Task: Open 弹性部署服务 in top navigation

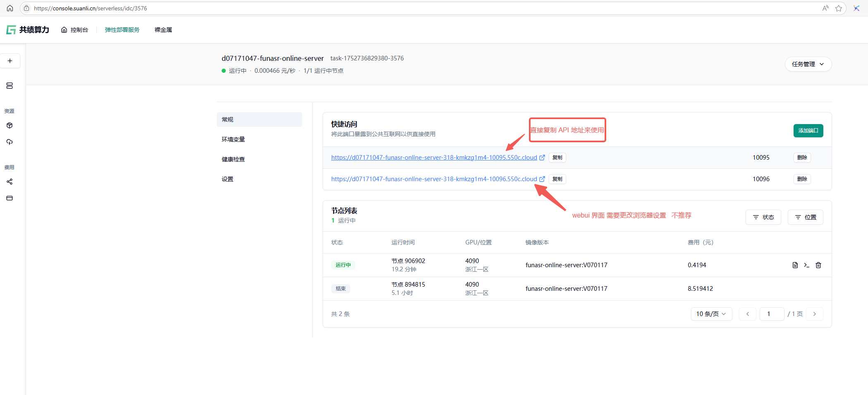Action: coord(122,30)
